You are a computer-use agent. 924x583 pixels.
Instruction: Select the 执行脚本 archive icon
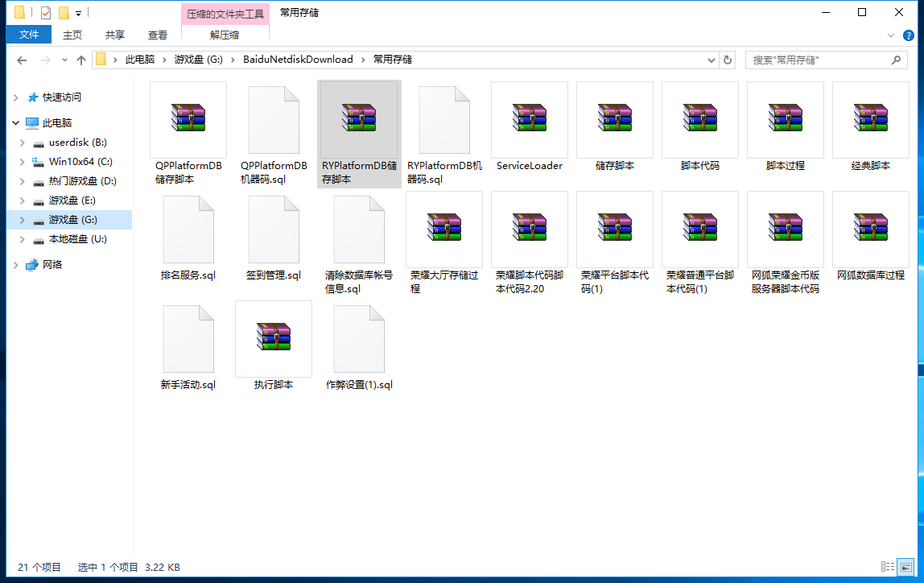273,338
